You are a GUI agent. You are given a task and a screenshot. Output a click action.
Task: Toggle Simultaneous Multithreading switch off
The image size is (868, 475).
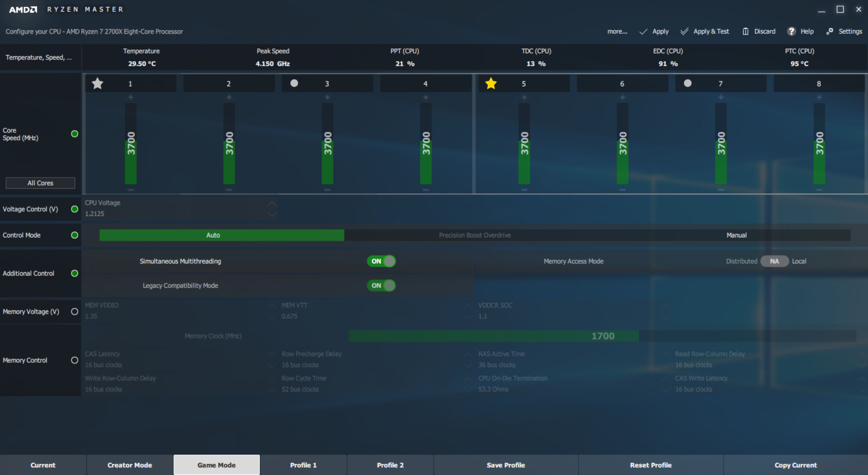click(x=381, y=261)
